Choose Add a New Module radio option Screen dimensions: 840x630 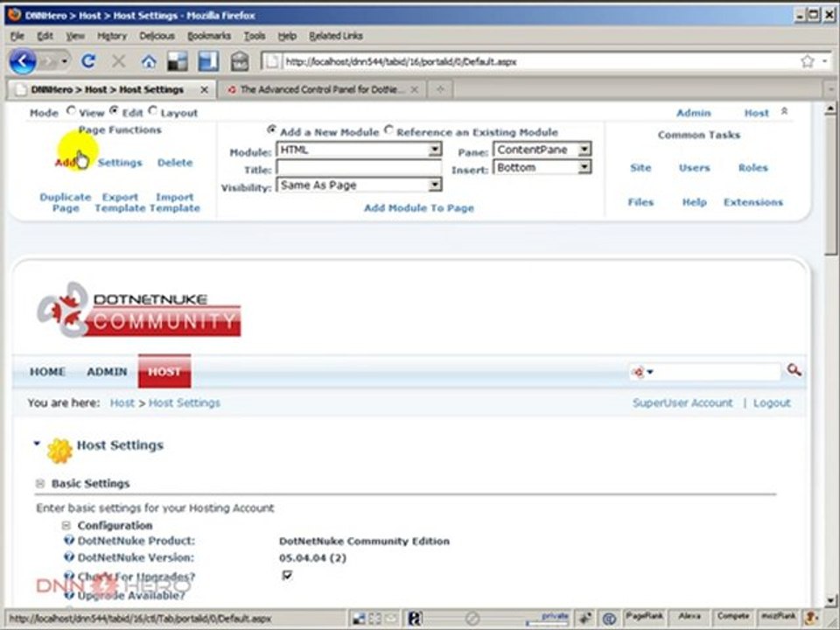(x=271, y=129)
